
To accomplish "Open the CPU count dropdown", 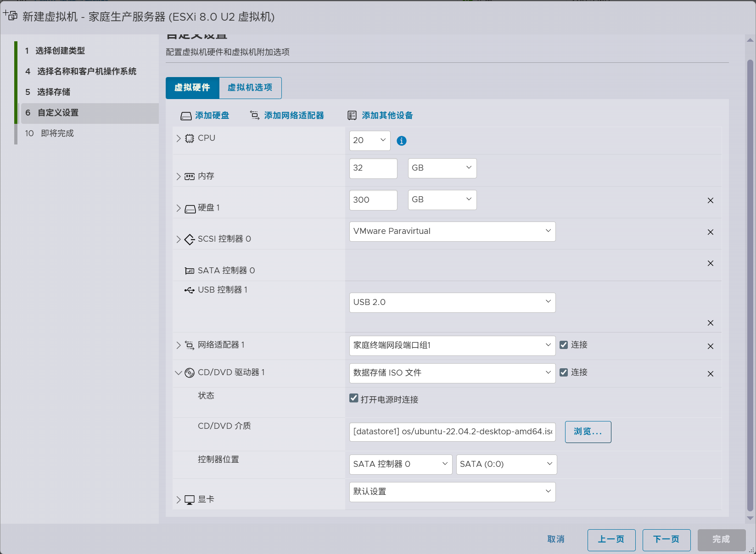I will pyautogui.click(x=370, y=140).
